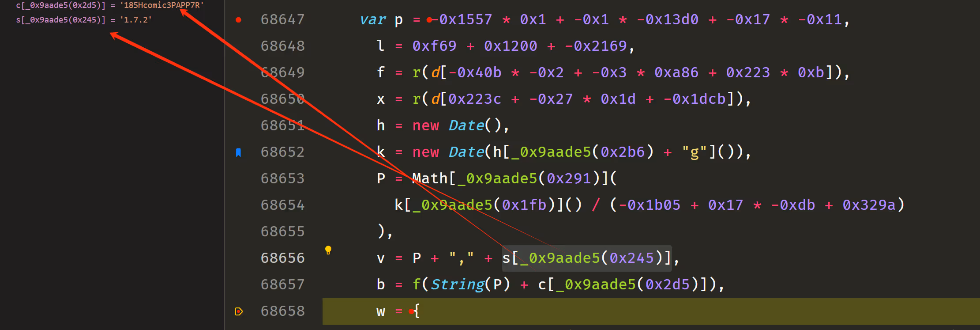Viewport: 980px width, 330px height.
Task: Click the value 0xa86 on line 68649
Action: (676, 72)
